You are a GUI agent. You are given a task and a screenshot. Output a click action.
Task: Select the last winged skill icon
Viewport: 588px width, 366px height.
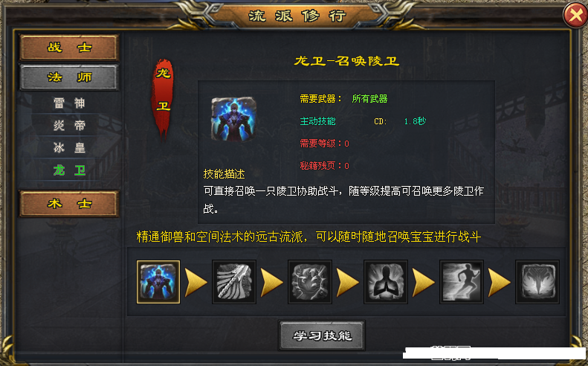[537, 282]
